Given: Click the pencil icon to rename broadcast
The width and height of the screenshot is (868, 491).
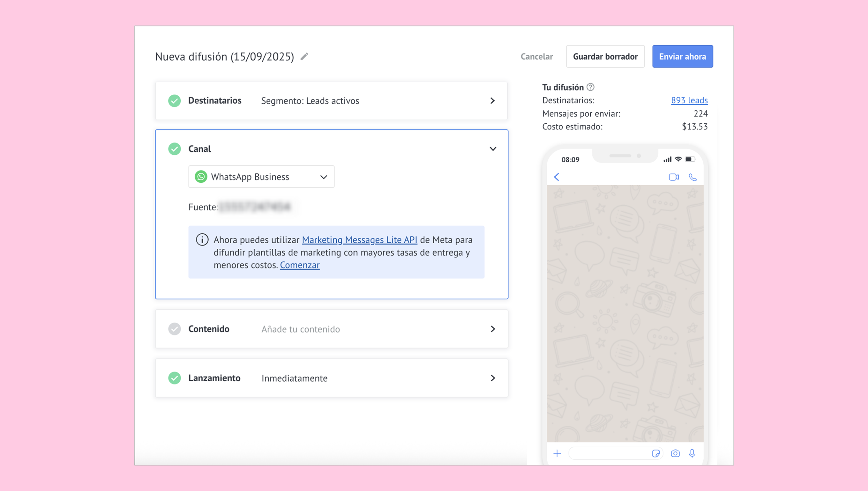Looking at the screenshot, I should (304, 56).
